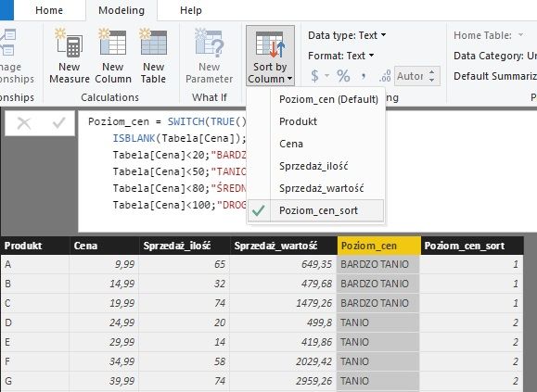
Task: Click the currency dollar format icon
Action: [314, 76]
